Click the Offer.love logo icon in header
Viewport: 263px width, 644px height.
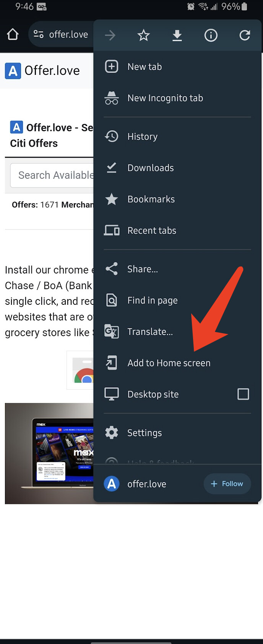point(13,71)
